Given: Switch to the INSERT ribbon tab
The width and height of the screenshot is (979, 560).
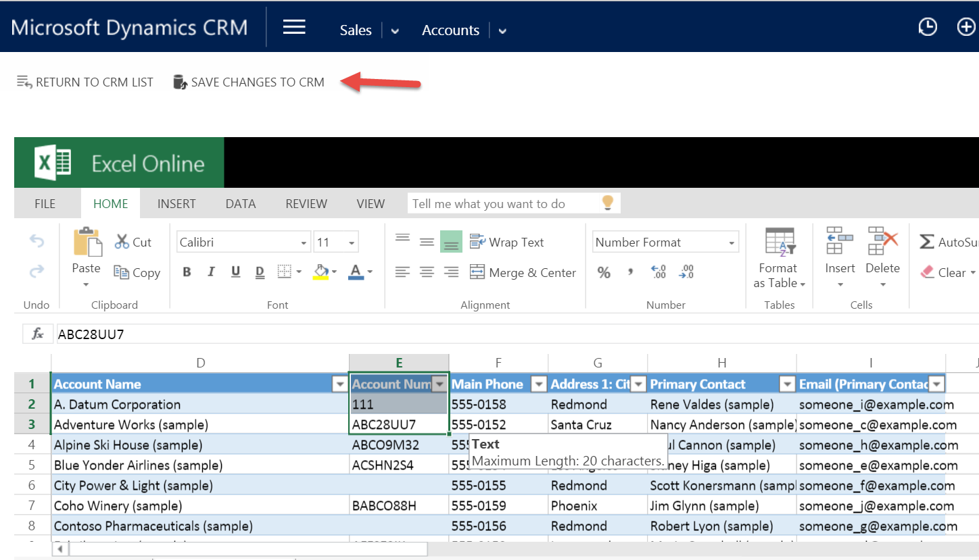Looking at the screenshot, I should pos(176,203).
